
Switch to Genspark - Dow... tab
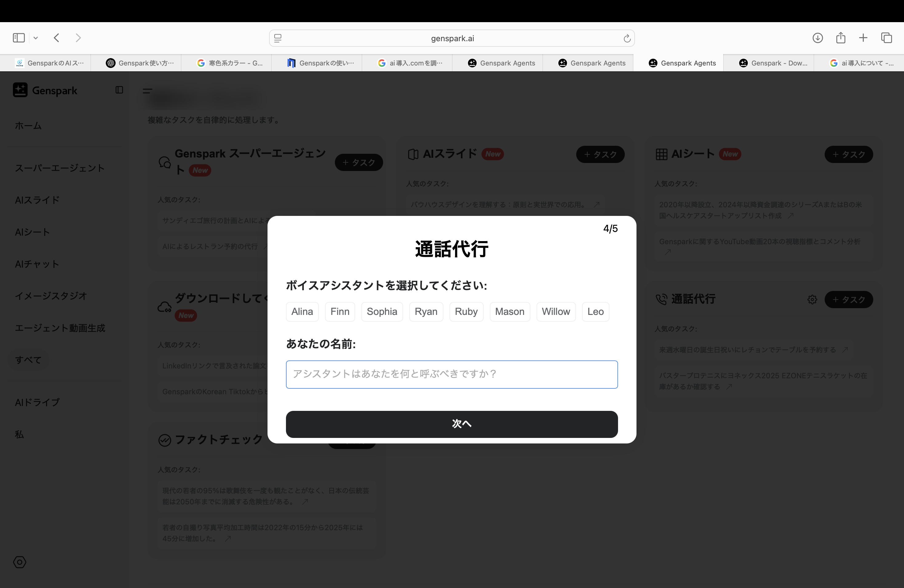point(769,63)
